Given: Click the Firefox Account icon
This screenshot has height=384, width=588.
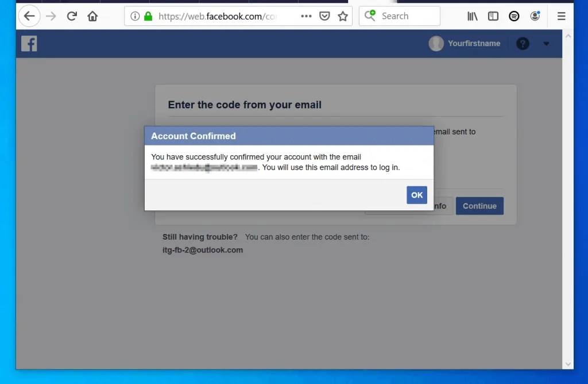Looking at the screenshot, I should (x=535, y=16).
